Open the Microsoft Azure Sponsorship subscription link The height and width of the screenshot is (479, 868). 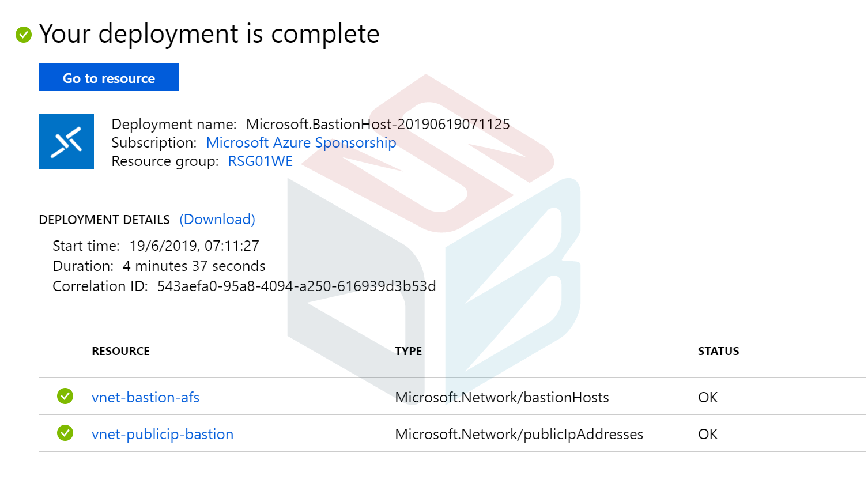(301, 142)
